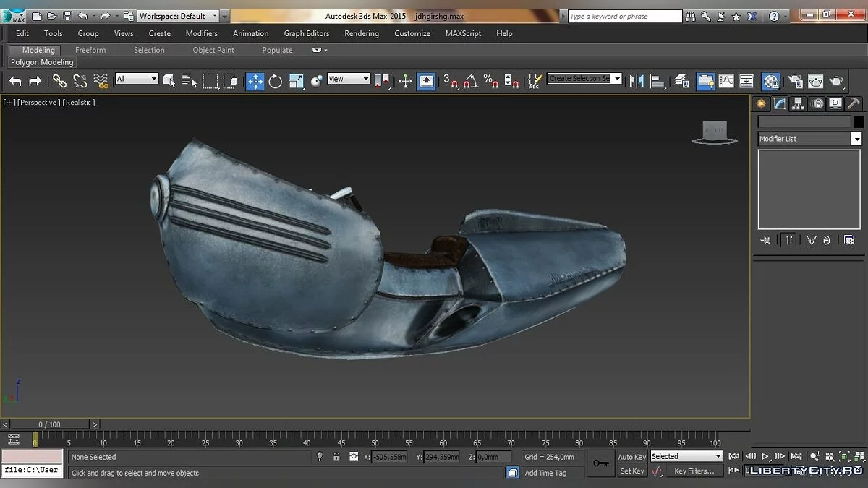The height and width of the screenshot is (488, 868).
Task: Open the Rendering menu
Action: click(361, 33)
